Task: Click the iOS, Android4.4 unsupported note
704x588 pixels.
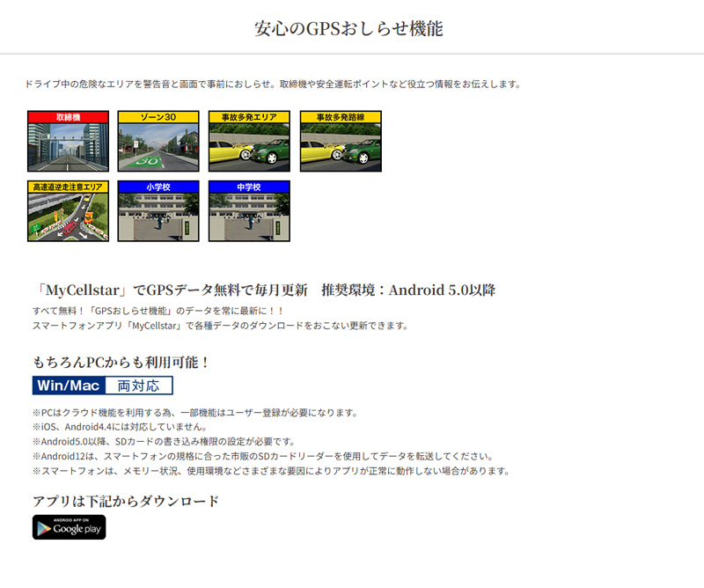Action: tap(119, 427)
